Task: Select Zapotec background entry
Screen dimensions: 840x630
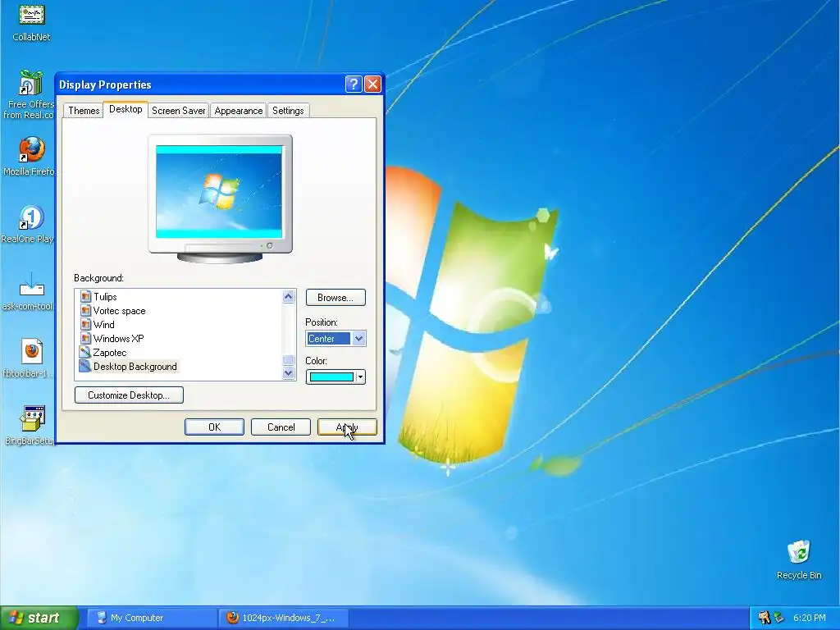Action: tap(110, 352)
